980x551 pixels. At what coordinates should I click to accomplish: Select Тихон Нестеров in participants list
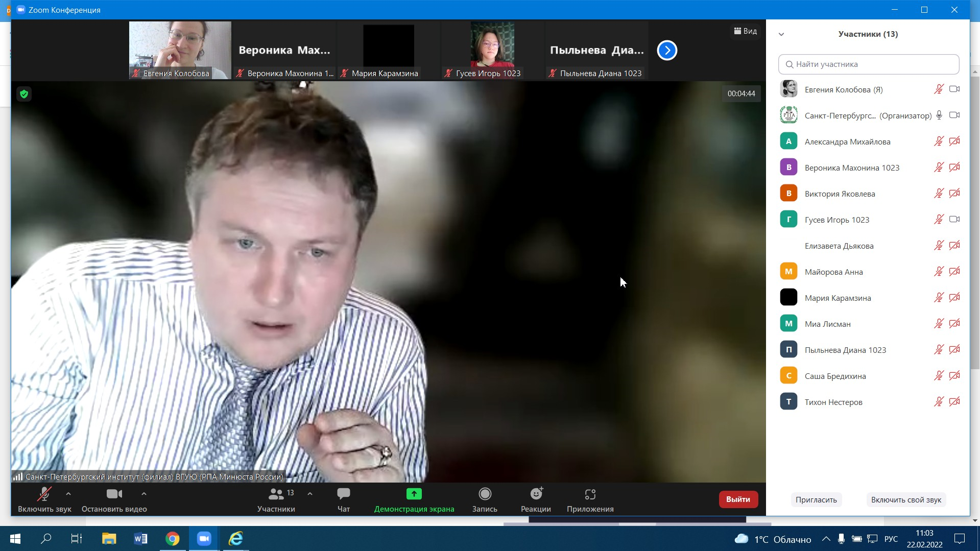833,402
